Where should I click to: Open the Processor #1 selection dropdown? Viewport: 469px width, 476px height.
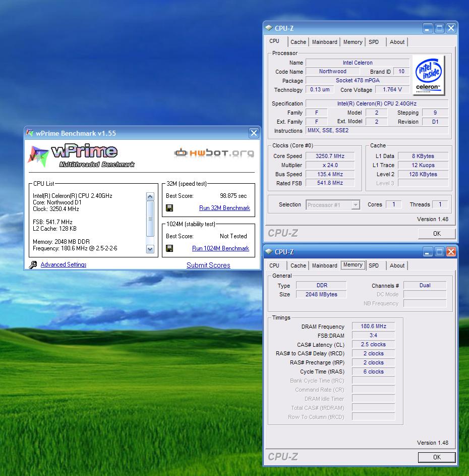[x=356, y=205]
